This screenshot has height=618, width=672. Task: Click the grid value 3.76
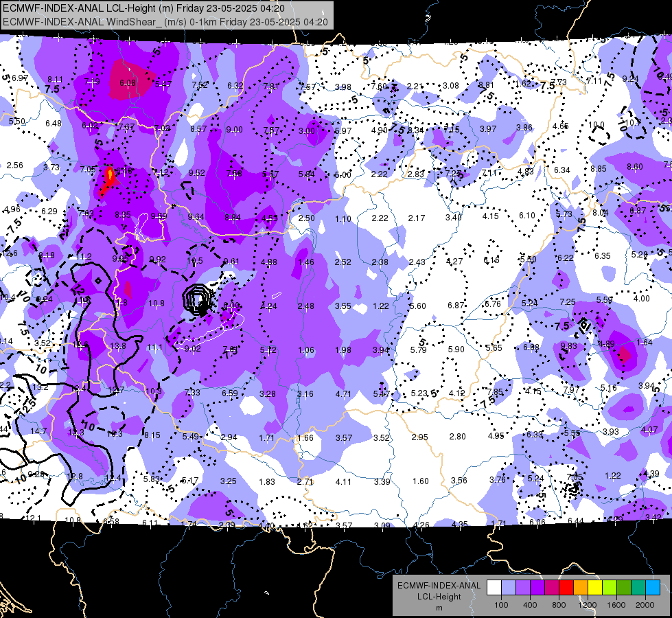pos(498,479)
